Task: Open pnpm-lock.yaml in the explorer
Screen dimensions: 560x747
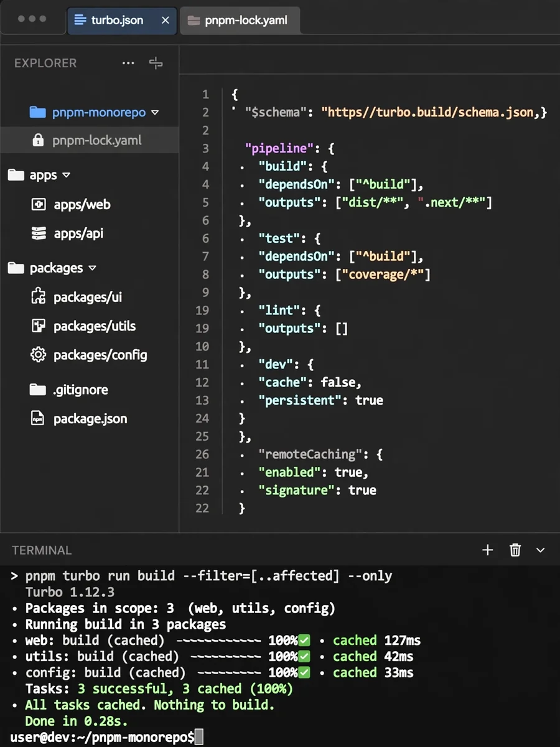Action: point(90,140)
